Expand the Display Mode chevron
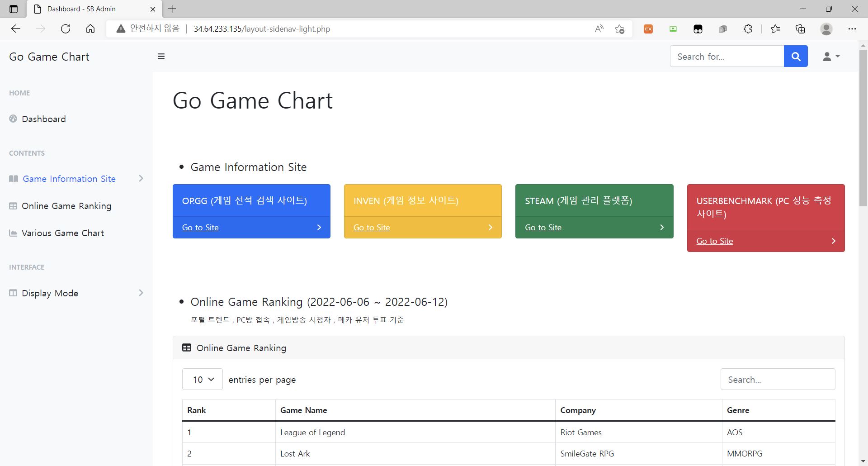The width and height of the screenshot is (868, 466). (x=141, y=293)
